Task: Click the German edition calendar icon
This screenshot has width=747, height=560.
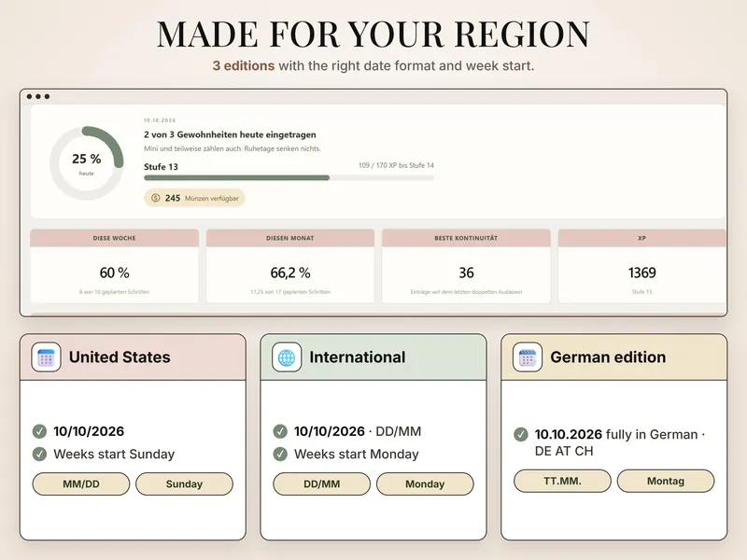Action: (528, 357)
